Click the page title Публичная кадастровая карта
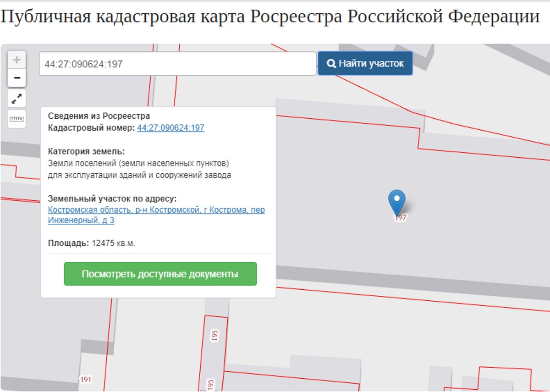Image resolution: width=550 pixels, height=392 pixels. pos(269,17)
